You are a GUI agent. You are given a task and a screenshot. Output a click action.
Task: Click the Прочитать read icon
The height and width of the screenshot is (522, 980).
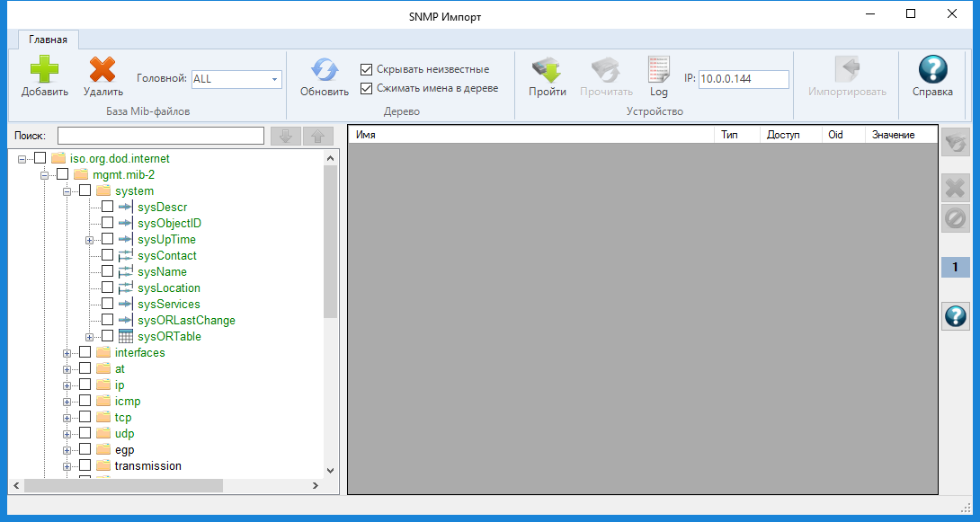tap(606, 69)
